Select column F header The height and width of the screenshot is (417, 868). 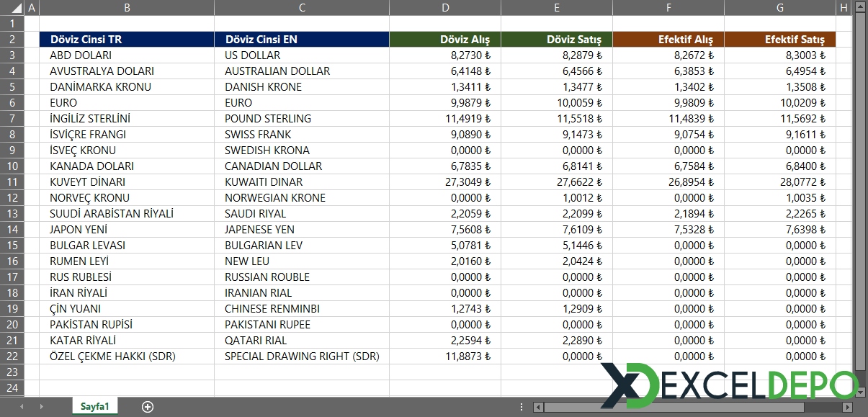[668, 8]
